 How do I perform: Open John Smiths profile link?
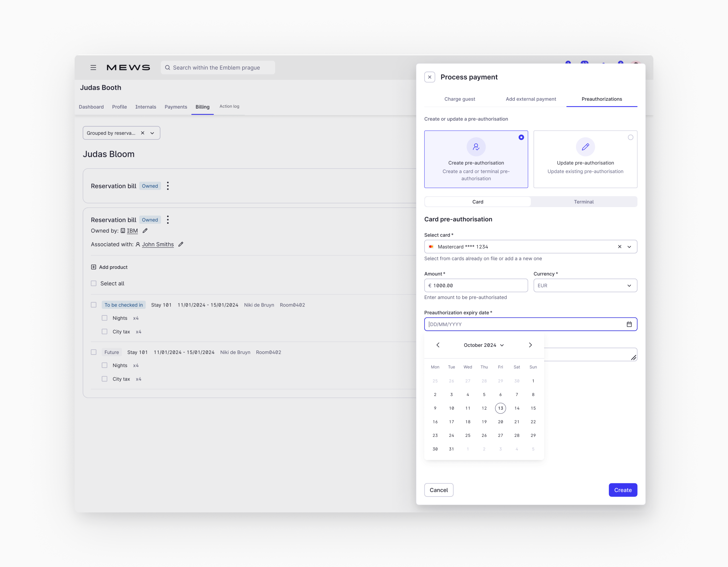coord(158,244)
